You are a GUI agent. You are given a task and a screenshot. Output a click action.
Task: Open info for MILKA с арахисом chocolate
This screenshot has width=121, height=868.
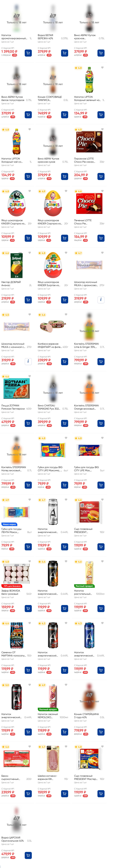pos(101,300)
